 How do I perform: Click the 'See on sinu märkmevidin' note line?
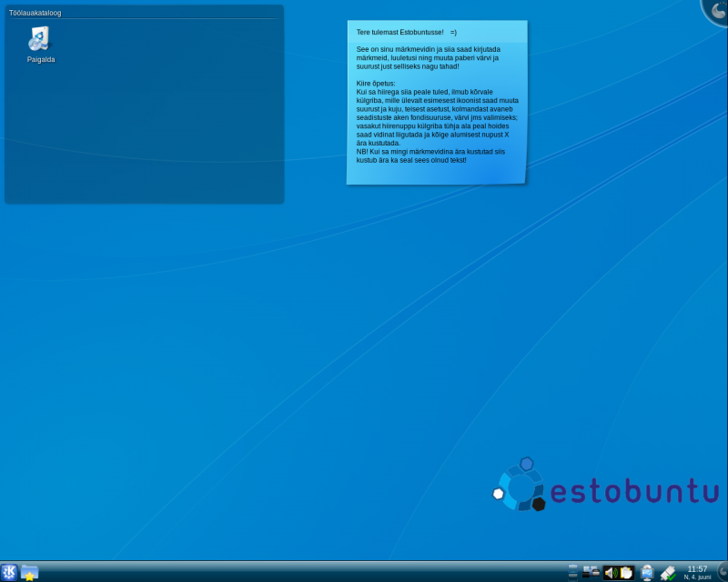pos(428,49)
